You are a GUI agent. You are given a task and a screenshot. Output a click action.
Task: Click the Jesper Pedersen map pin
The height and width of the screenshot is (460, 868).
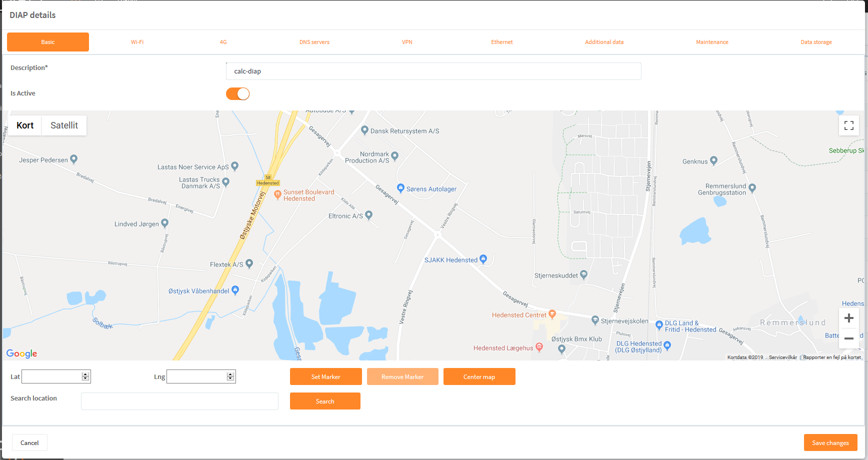tap(74, 159)
